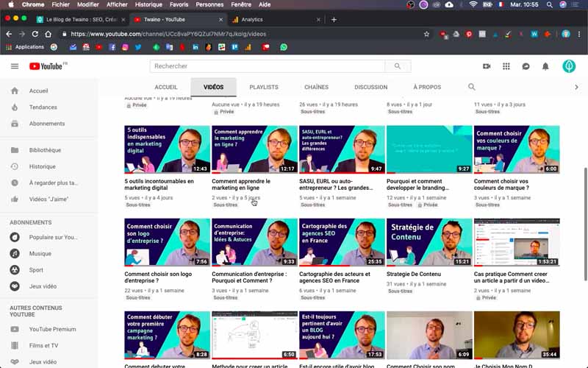The image size is (588, 368).
Task: Switch to the CHAÎNES channel tab
Action: [317, 87]
